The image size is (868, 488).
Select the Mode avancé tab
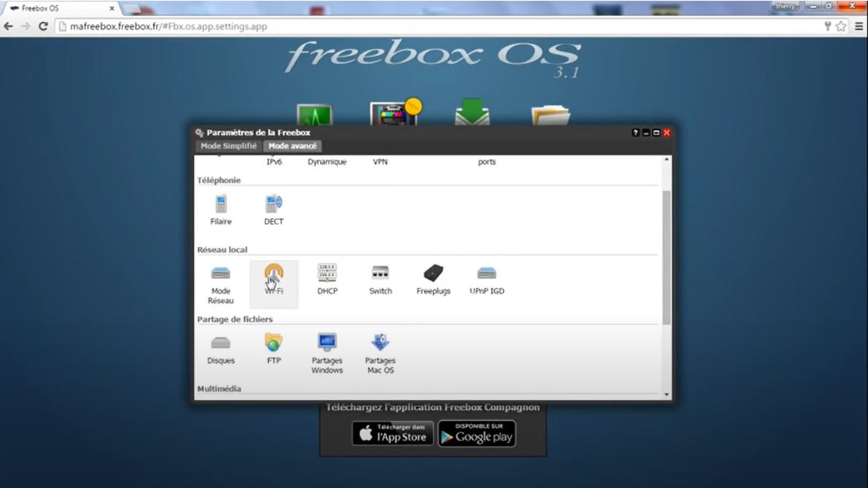(x=292, y=146)
